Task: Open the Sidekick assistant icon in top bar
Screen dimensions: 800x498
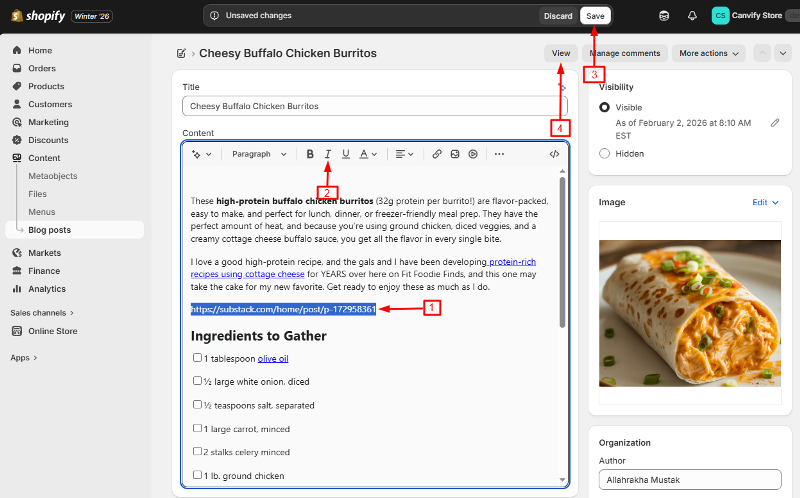Action: [664, 16]
